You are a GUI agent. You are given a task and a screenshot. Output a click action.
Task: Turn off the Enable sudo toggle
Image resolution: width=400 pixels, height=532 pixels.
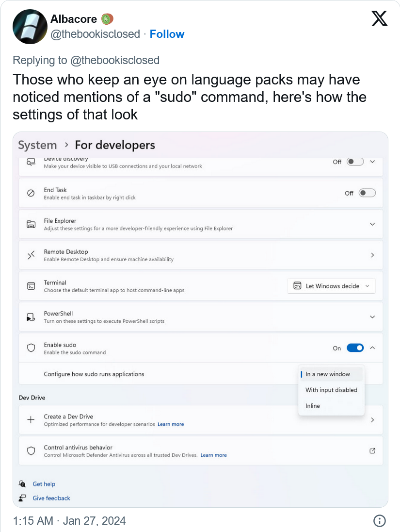pyautogui.click(x=355, y=348)
